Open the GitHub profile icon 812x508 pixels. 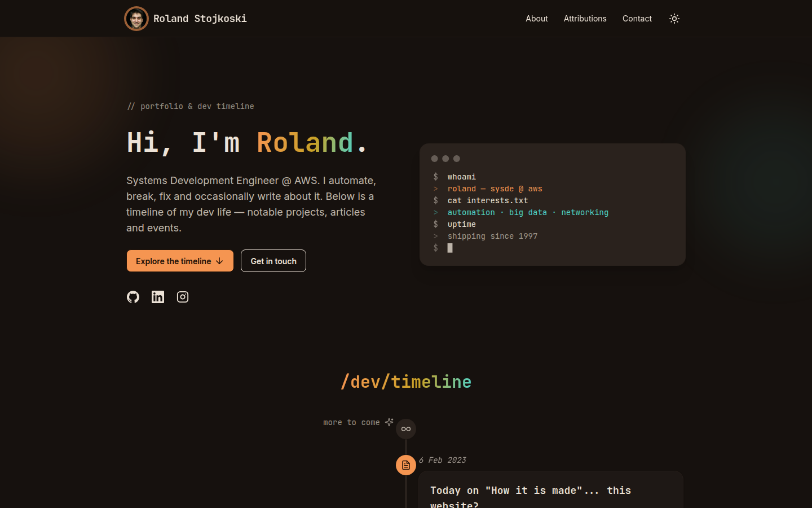tap(133, 297)
